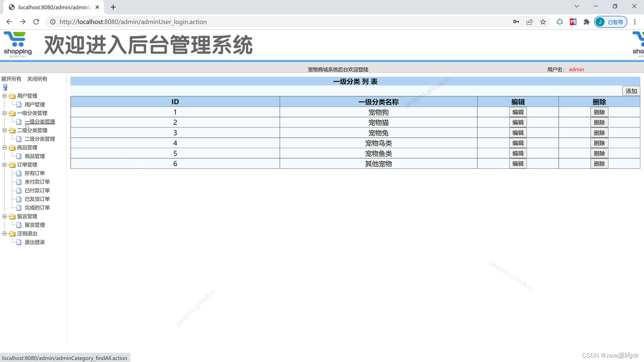Click 展开所有 to expand all nodes
644x362 pixels.
pos(11,79)
